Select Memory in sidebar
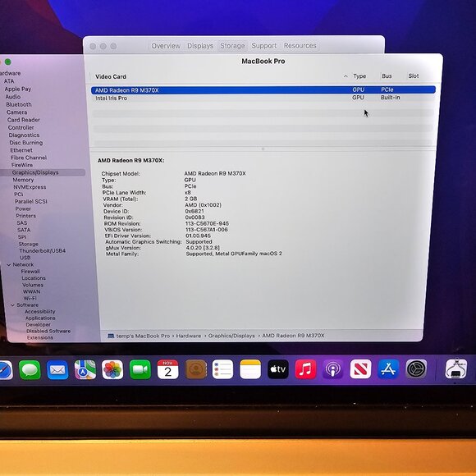The image size is (476, 476). click(x=23, y=180)
